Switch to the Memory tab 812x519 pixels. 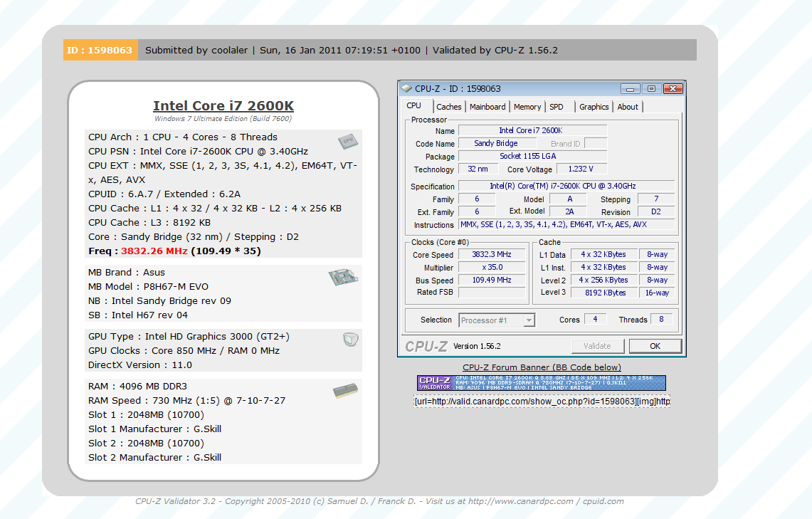[x=527, y=107]
